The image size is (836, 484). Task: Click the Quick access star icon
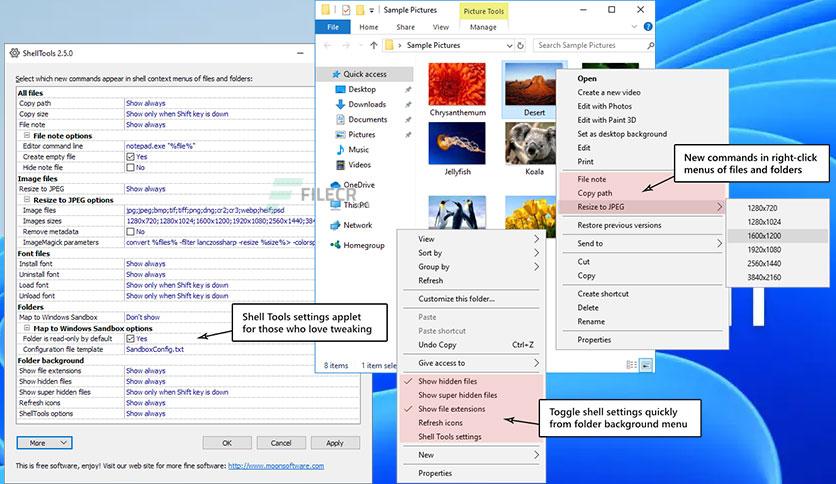click(x=336, y=74)
